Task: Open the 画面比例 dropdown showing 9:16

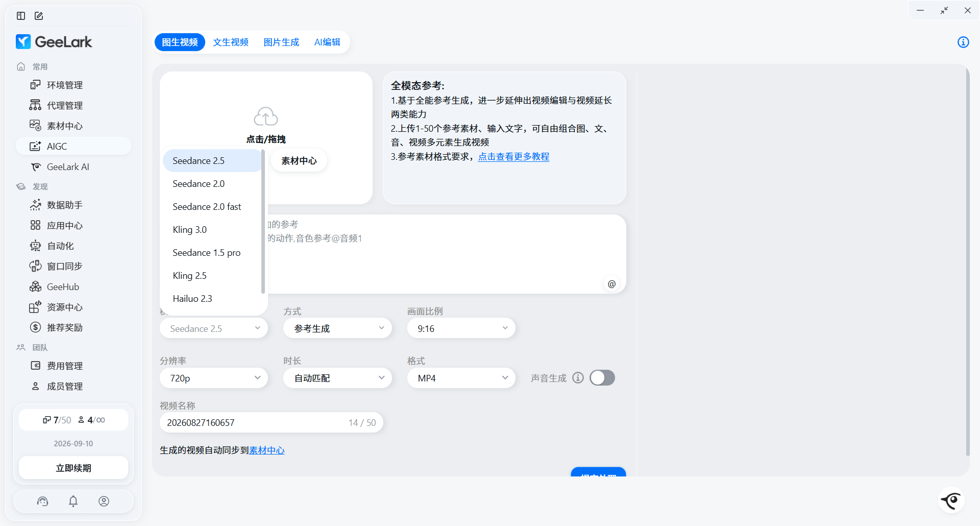Action: [461, 328]
